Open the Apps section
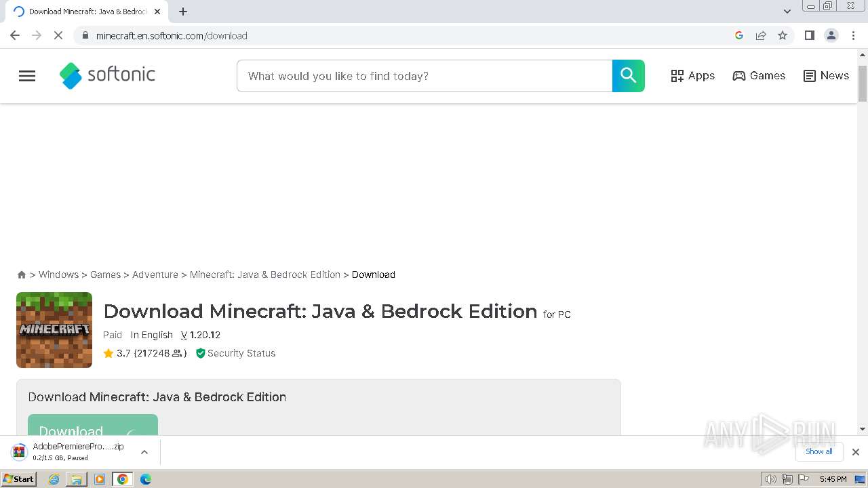868x488 pixels. (x=692, y=76)
